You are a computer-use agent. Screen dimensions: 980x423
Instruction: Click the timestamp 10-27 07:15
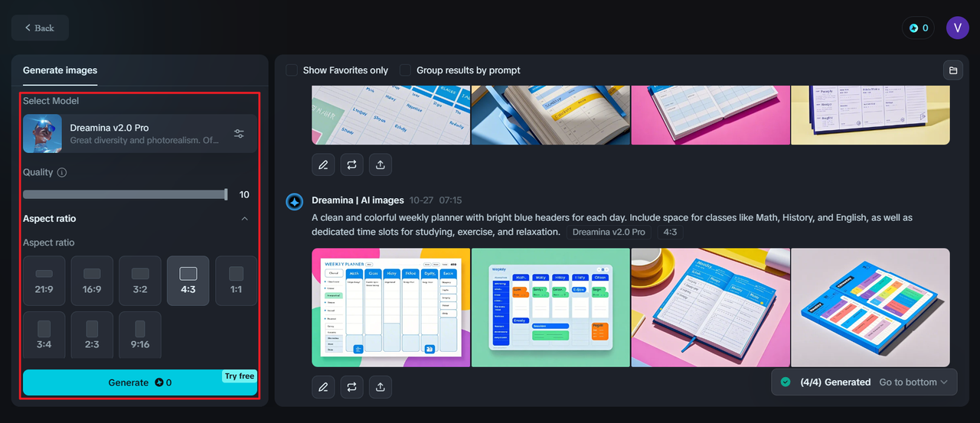point(436,200)
